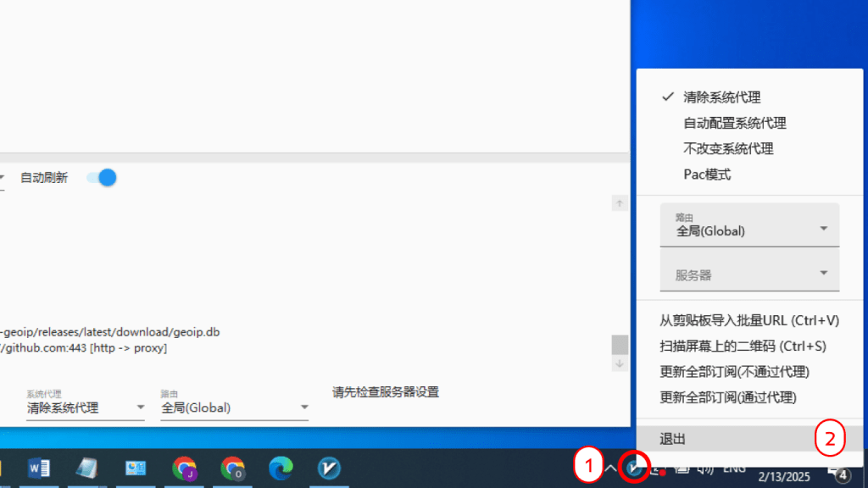
Task: Open the 服务器 dropdown in tray menu
Action: 749,273
